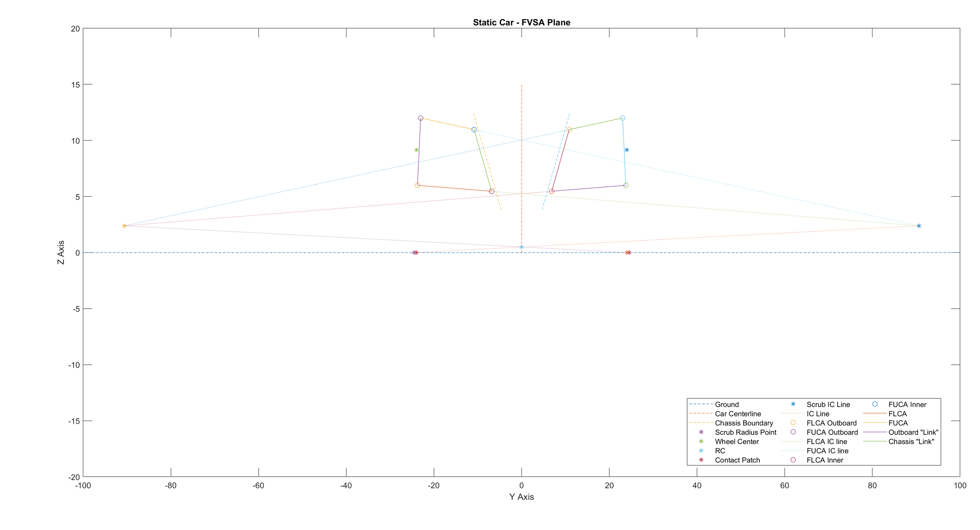Click the orange FLCA line sample in legend
Image resolution: width=980 pixels, height=530 pixels.
(x=875, y=414)
